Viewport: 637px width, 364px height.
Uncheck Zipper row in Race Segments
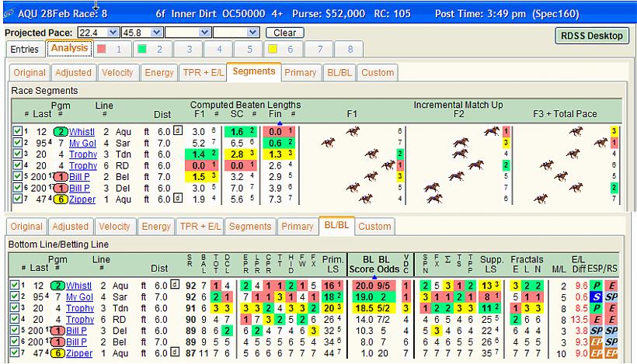point(17,199)
